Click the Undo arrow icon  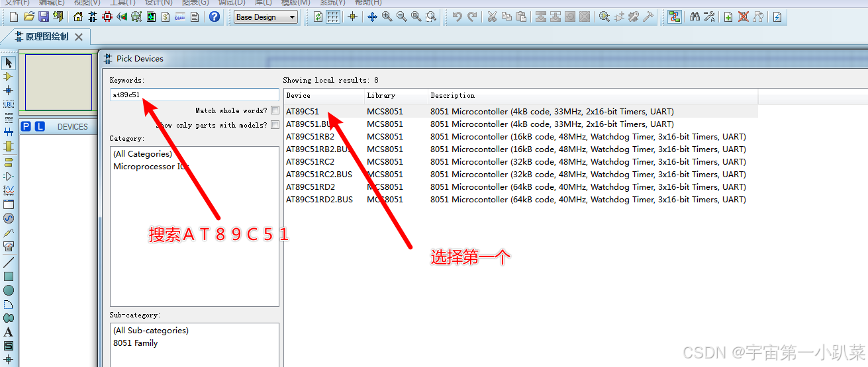457,17
